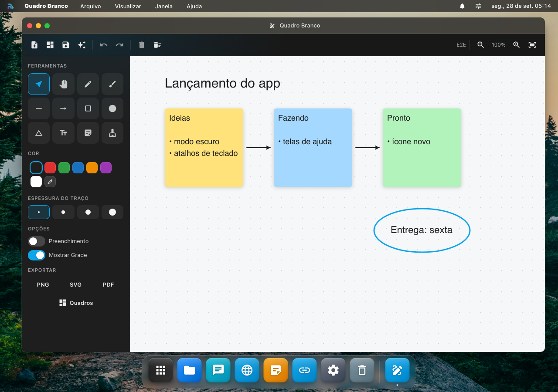Open the boards gallery toolbar icon
558x392 pixels.
[50, 45]
